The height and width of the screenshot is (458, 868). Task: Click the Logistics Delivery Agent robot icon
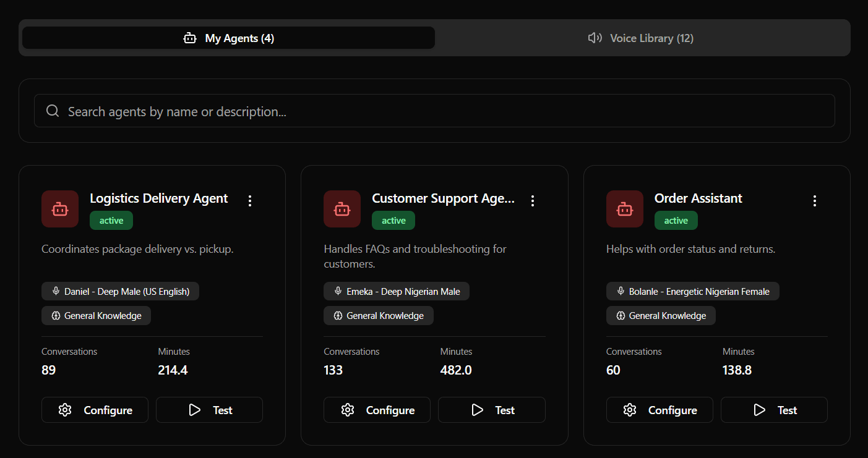pos(60,209)
